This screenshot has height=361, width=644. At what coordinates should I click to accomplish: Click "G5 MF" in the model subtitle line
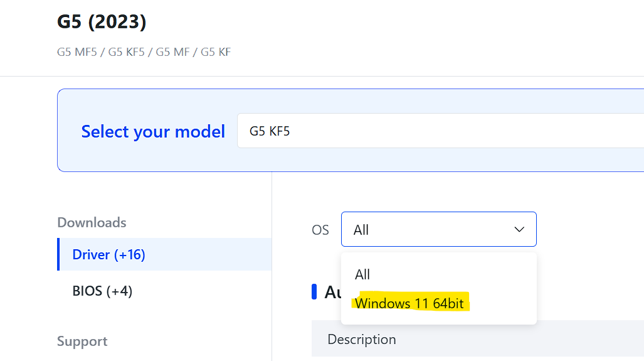[x=172, y=52]
